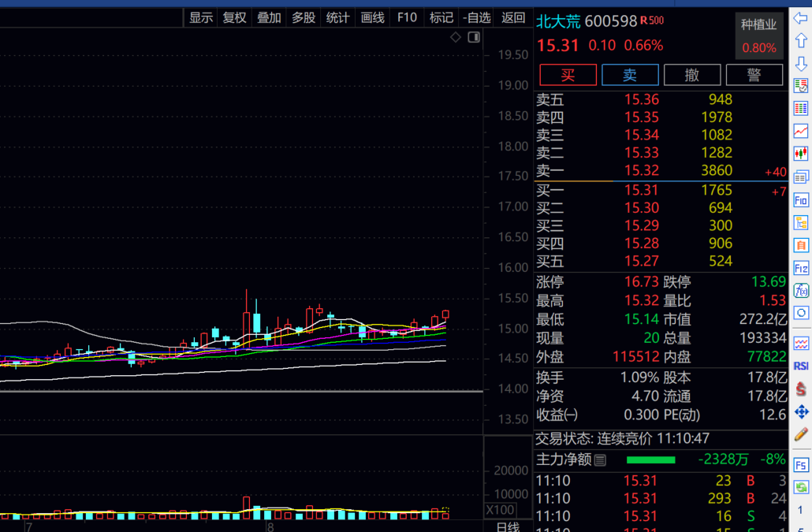Select the 买二 price 15.30

point(641,207)
